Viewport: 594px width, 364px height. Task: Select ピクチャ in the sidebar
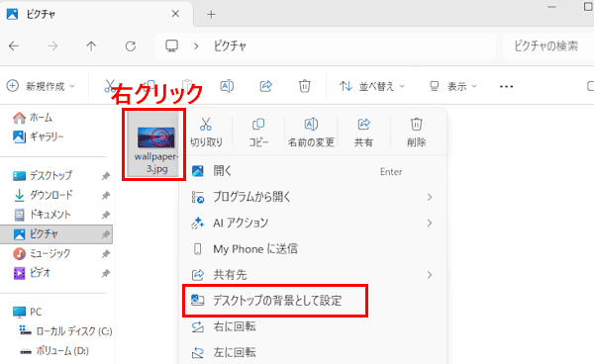[56, 234]
